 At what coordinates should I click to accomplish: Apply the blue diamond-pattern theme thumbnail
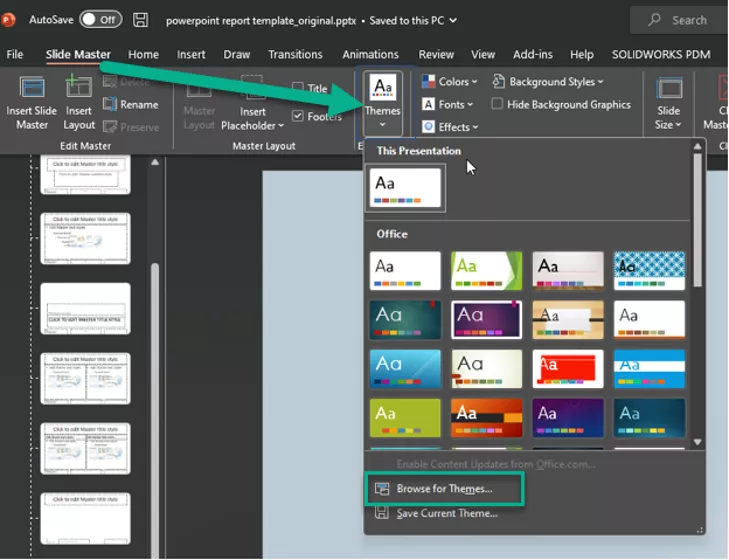point(649,271)
